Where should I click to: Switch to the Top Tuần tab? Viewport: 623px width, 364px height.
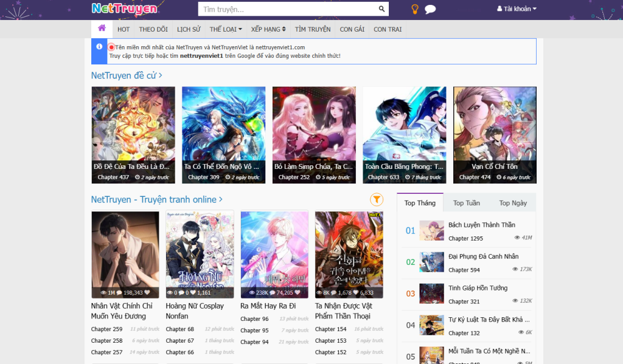pos(466,203)
